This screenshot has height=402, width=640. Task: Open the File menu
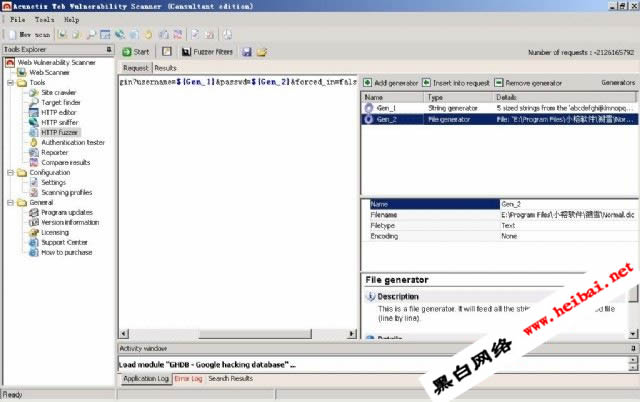pos(18,20)
